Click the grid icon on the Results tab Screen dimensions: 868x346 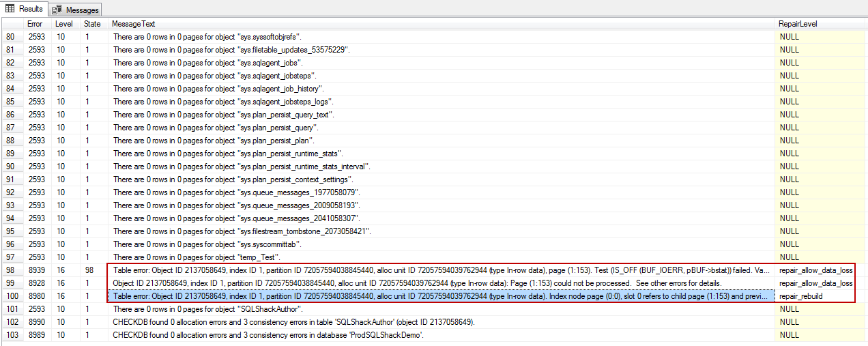coord(10,9)
